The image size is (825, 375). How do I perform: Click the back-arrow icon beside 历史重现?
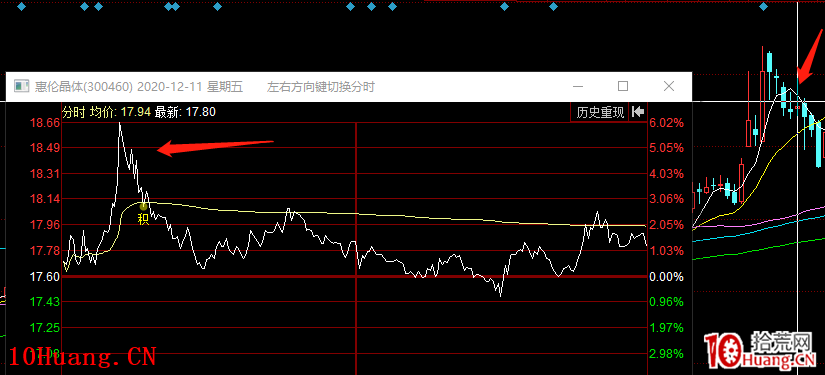click(638, 112)
